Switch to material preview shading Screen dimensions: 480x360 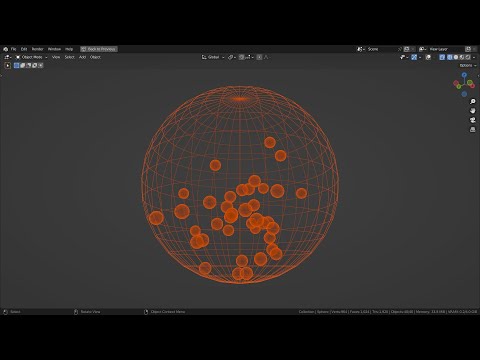tap(462, 57)
